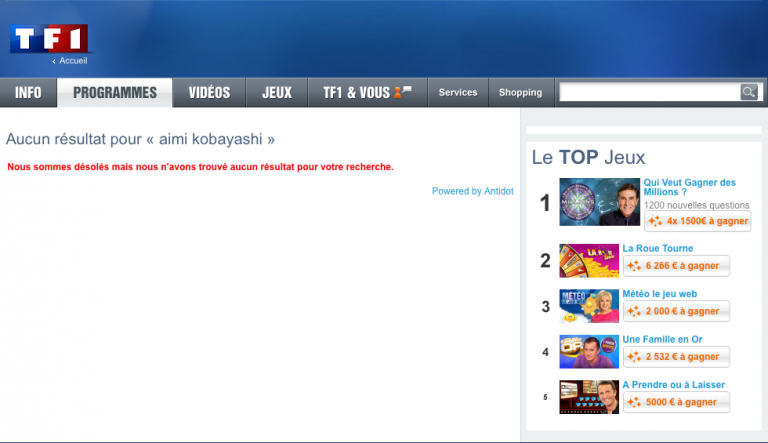Image resolution: width=768 pixels, height=443 pixels.
Task: Open the Météo le jeu web link
Action: point(660,294)
